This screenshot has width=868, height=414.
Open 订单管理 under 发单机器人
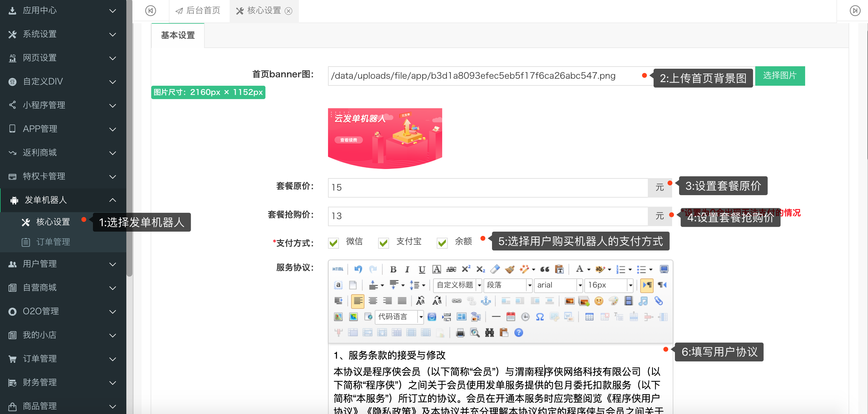(x=53, y=242)
